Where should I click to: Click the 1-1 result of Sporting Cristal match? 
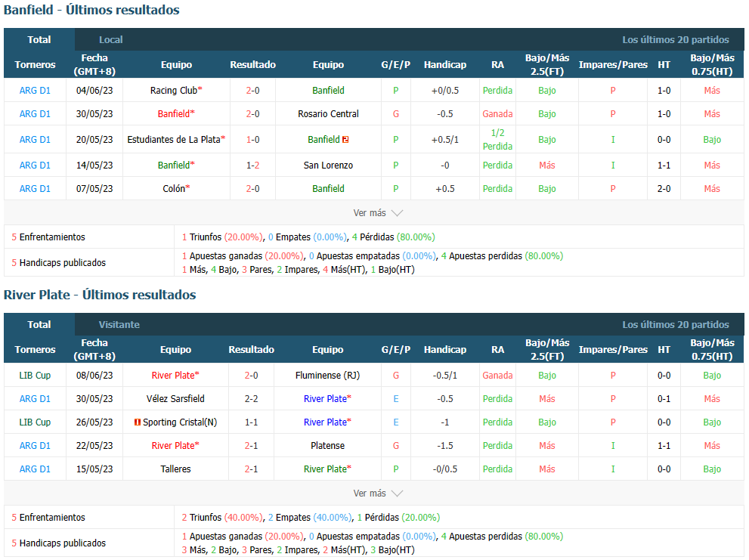[x=251, y=422]
